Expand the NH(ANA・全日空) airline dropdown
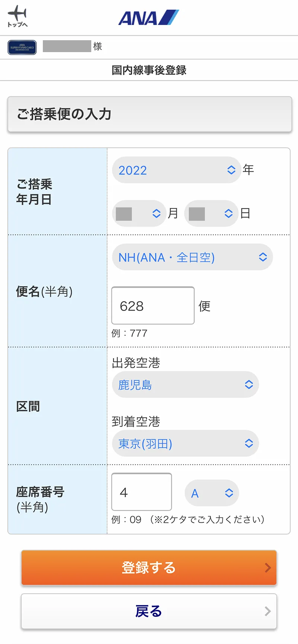298x644 pixels. tap(192, 257)
